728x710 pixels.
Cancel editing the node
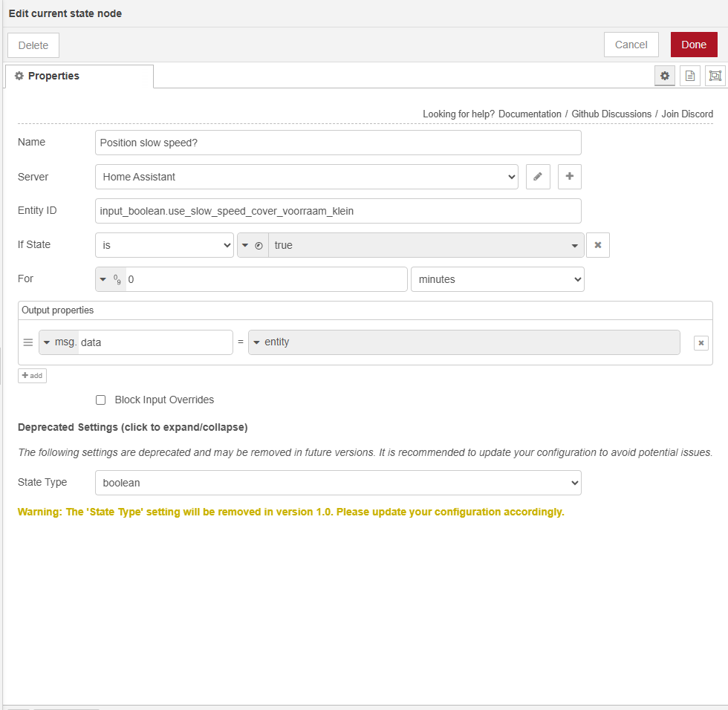[631, 45]
